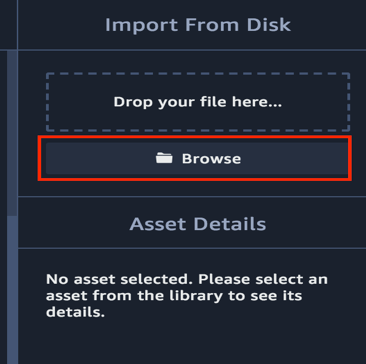Collapse the Import From Disk section title
The width and height of the screenshot is (366, 364).
coord(198,25)
